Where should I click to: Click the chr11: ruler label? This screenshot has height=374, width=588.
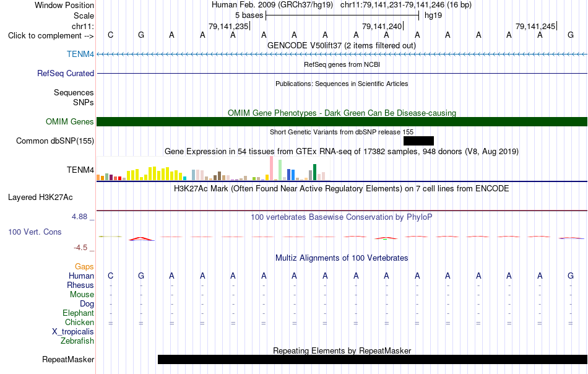[x=82, y=26]
